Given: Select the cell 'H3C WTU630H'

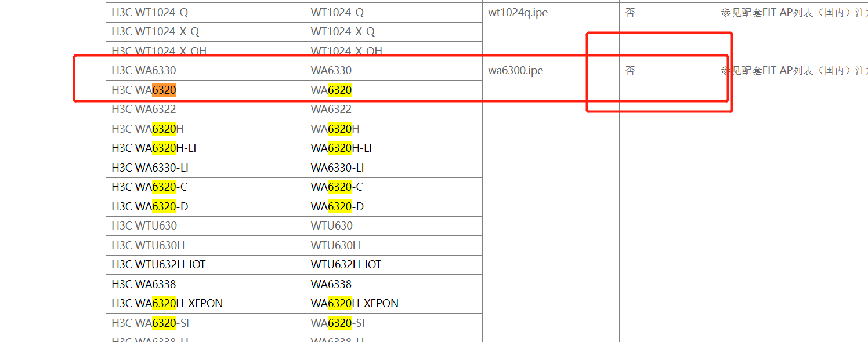Looking at the screenshot, I should pyautogui.click(x=205, y=246).
